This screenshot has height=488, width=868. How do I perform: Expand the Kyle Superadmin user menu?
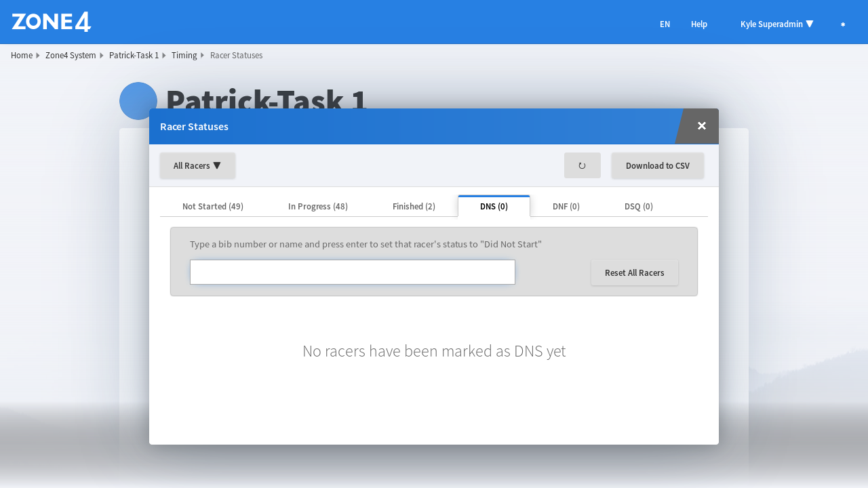point(776,24)
